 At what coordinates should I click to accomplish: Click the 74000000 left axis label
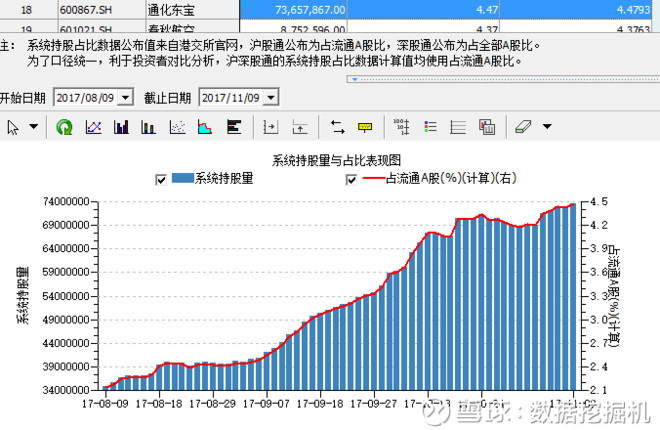[66, 202]
